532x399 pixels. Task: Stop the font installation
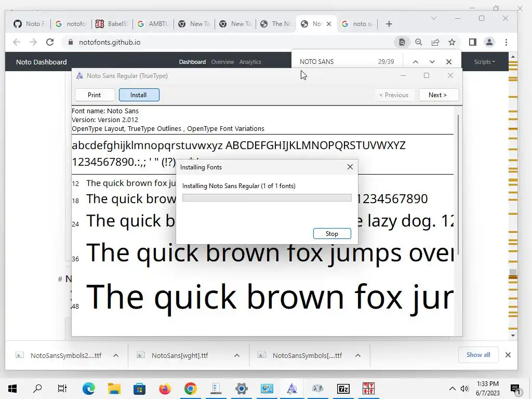(332, 234)
